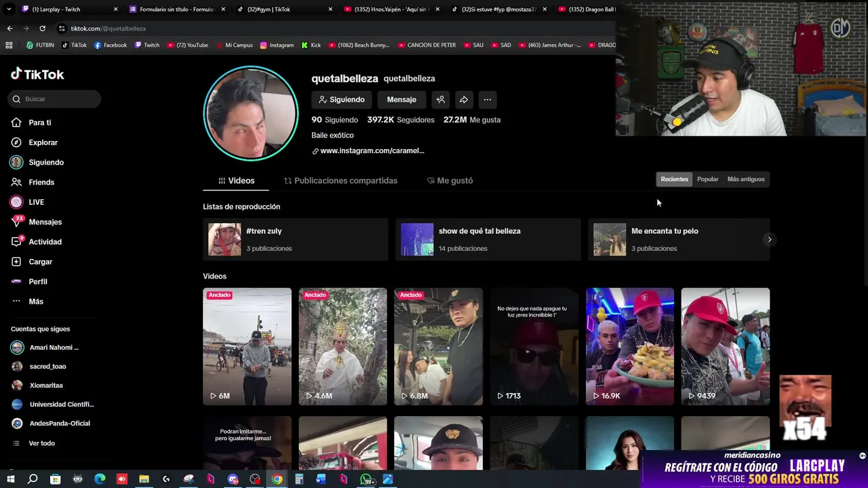Screen dimensions: 868x488
Task: Open the quetalbelleza profile picture
Action: pyautogui.click(x=251, y=113)
